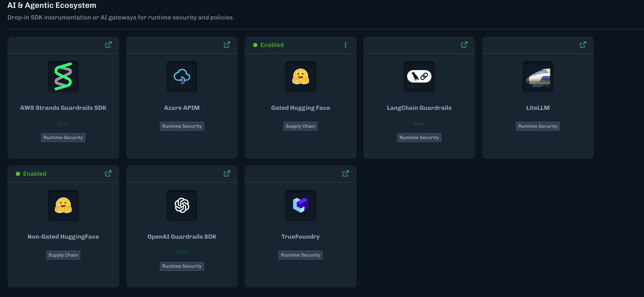Click the TrueFoundry cube logo

tap(300, 205)
